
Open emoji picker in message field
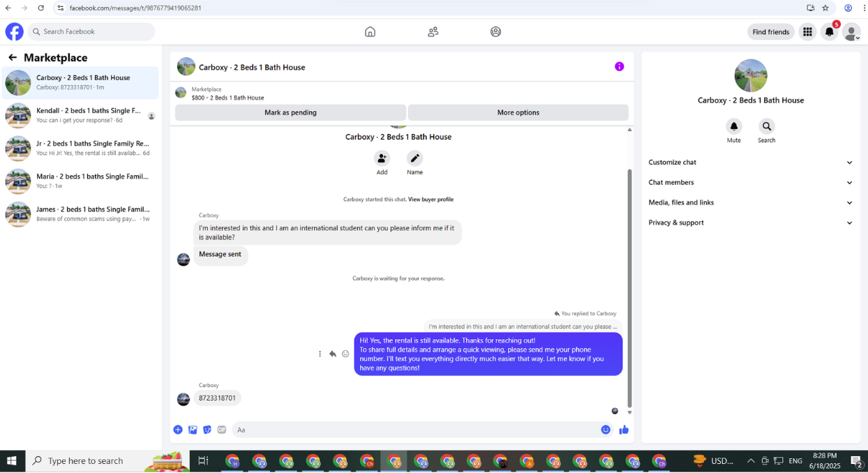point(606,430)
